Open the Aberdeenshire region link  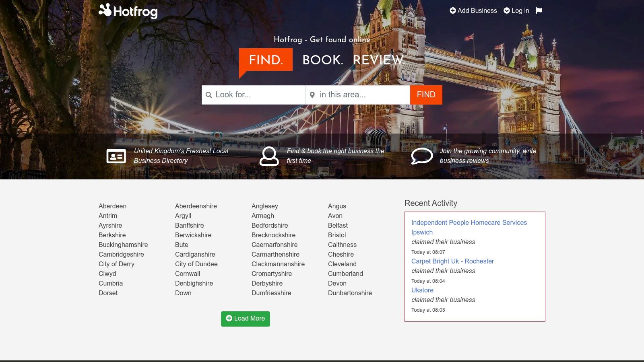(196, 206)
